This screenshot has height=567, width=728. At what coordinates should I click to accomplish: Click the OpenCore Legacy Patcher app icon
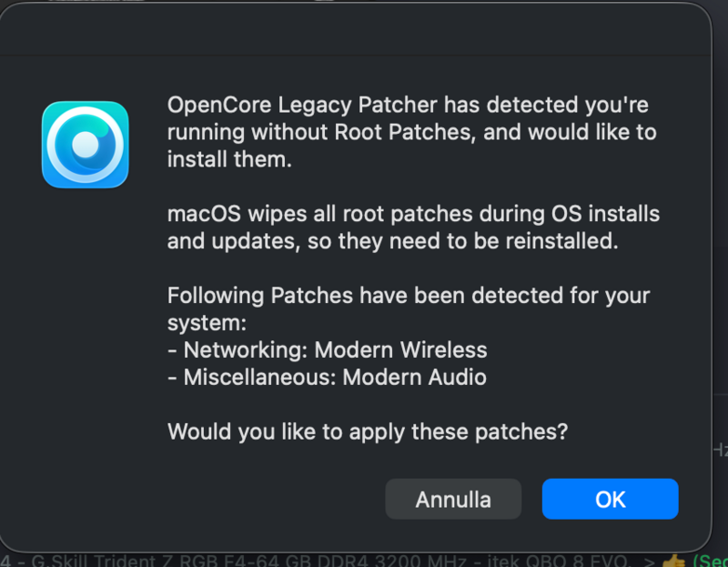coord(85,144)
